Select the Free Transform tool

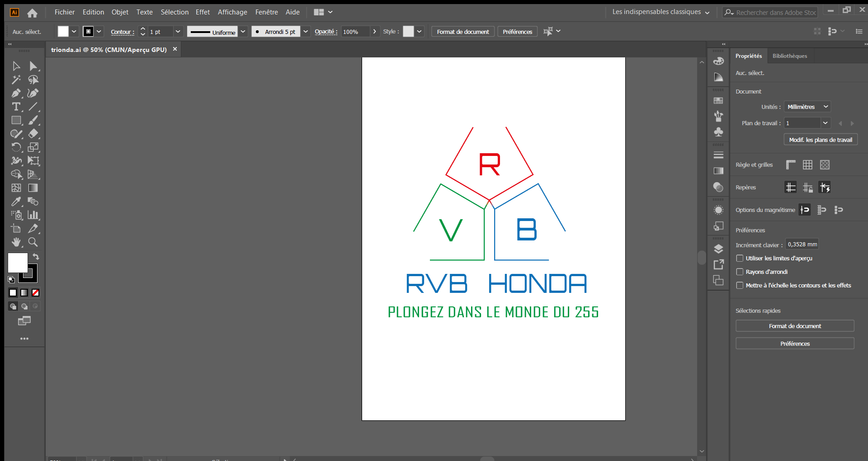[33, 161]
